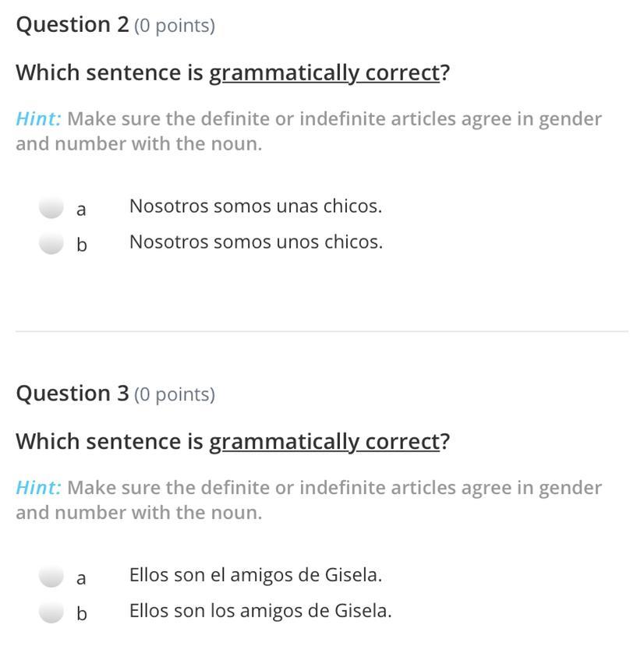Click the answer text 'Nosotros somos unas chicos.'
Image resolution: width=644 pixels, height=646 pixels.
tap(256, 207)
